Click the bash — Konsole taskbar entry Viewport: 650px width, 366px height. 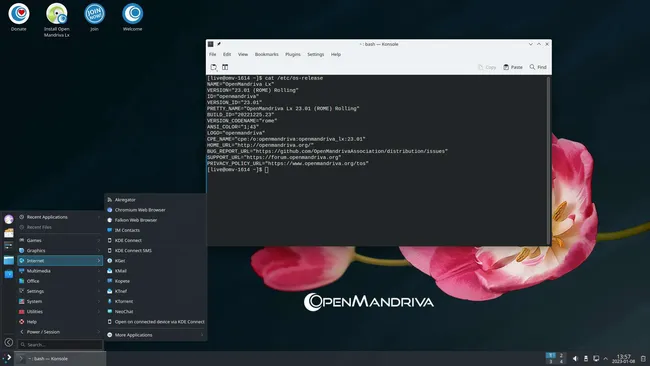click(60, 359)
